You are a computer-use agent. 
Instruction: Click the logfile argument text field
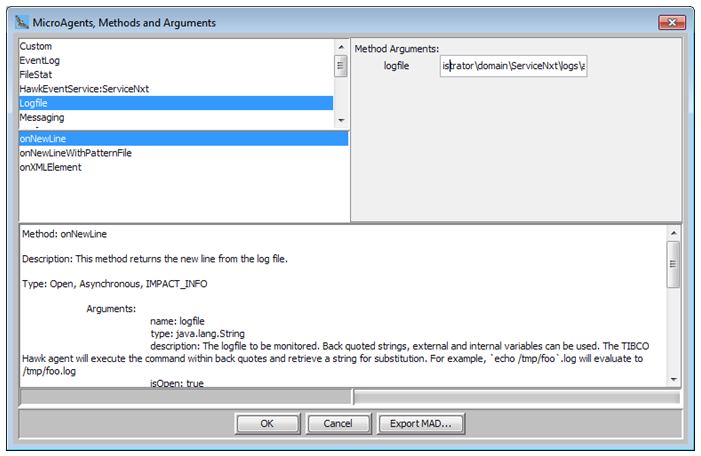tap(513, 66)
